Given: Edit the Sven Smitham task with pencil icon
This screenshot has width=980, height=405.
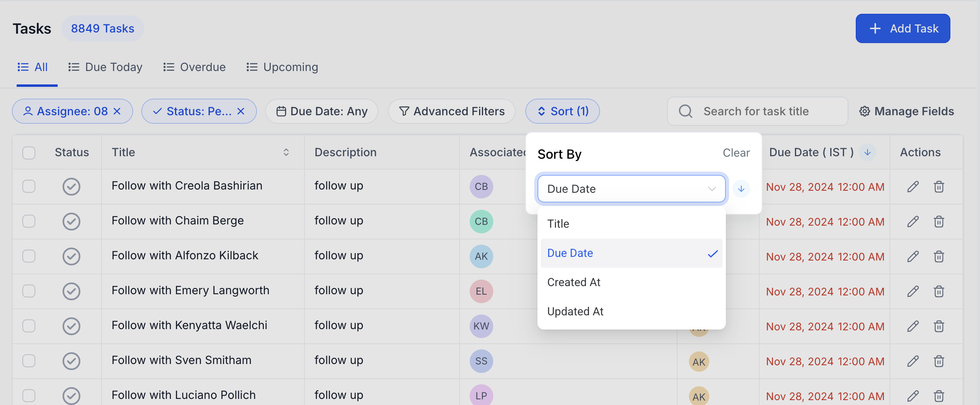Looking at the screenshot, I should (913, 361).
